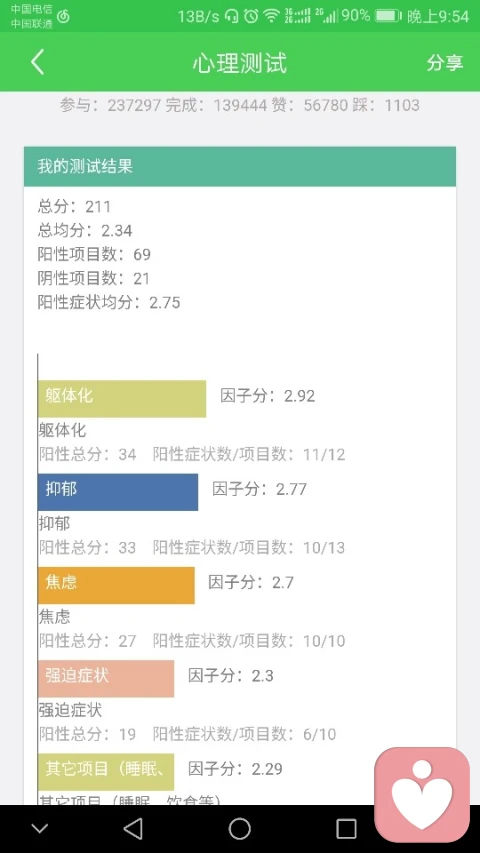The height and width of the screenshot is (853, 480).
Task: Tap Android home circle button
Action: [239, 829]
